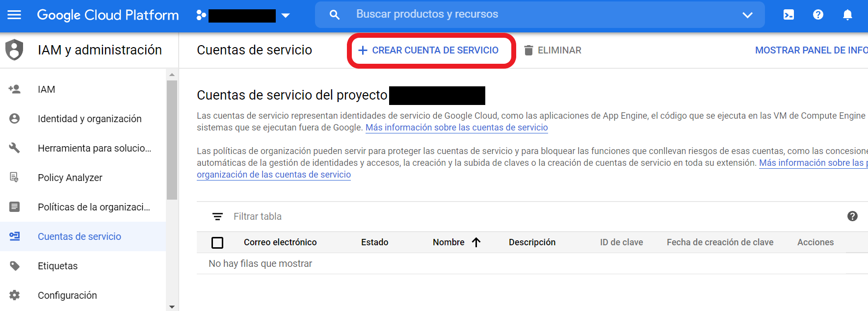The width and height of the screenshot is (868, 311).
Task: Click the Acciones column header
Action: tap(815, 242)
